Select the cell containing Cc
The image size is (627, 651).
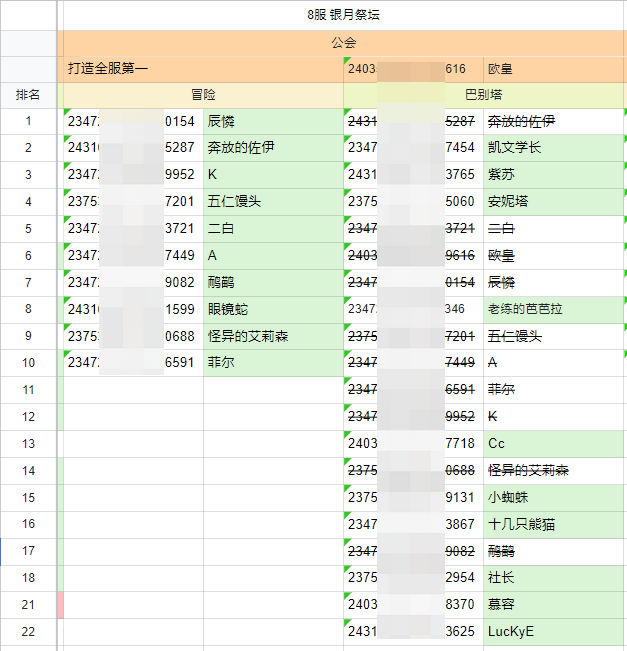[x=552, y=443]
